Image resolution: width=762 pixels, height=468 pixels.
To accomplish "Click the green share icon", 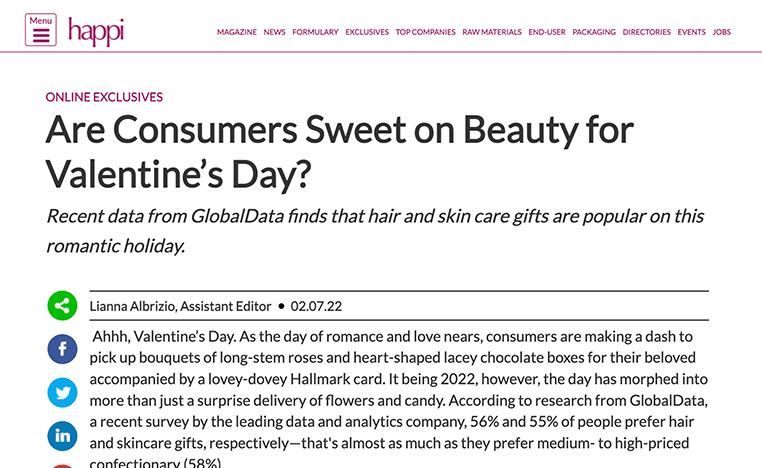I will tap(62, 306).
